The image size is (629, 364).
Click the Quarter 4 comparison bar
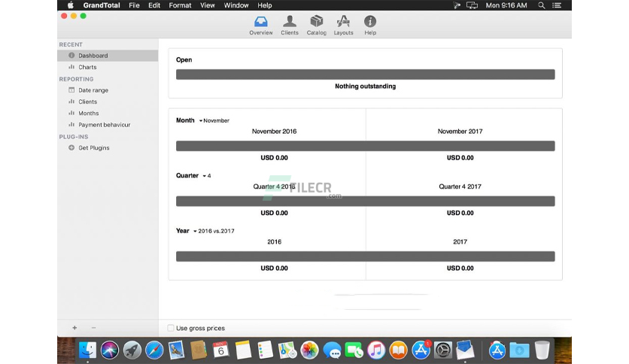365,202
